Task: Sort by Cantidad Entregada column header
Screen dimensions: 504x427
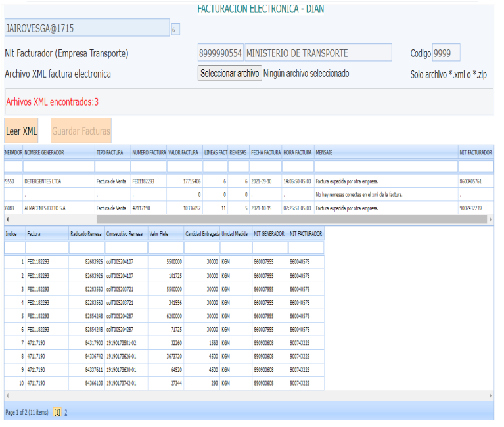Action: (x=202, y=234)
